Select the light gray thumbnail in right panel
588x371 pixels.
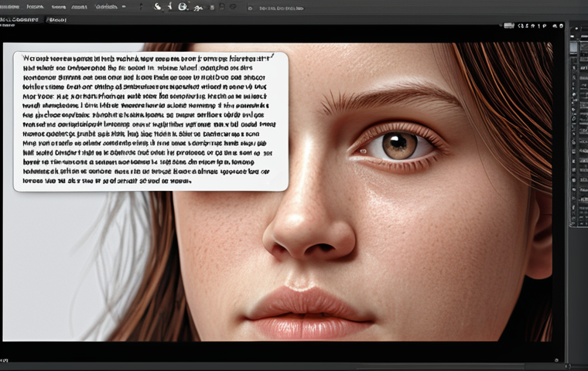pyautogui.click(x=574, y=47)
